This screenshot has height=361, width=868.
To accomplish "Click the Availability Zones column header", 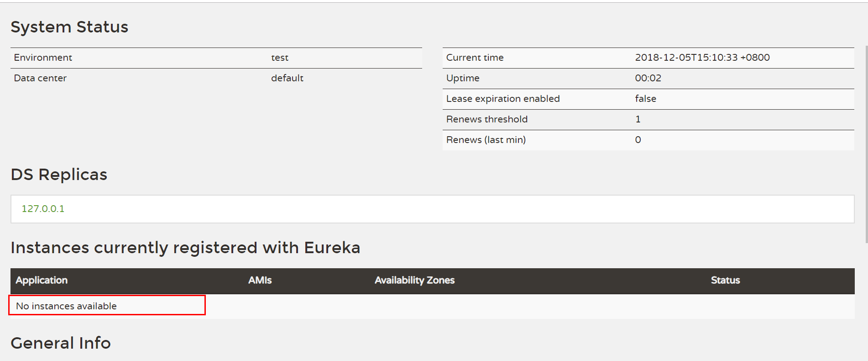I will pyautogui.click(x=414, y=281).
